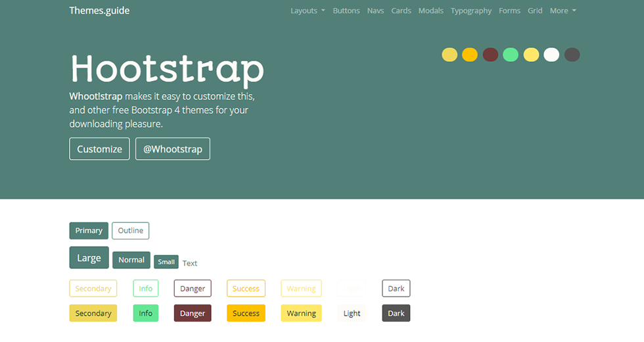
Task: Click the white light color dot
Action: 551,55
